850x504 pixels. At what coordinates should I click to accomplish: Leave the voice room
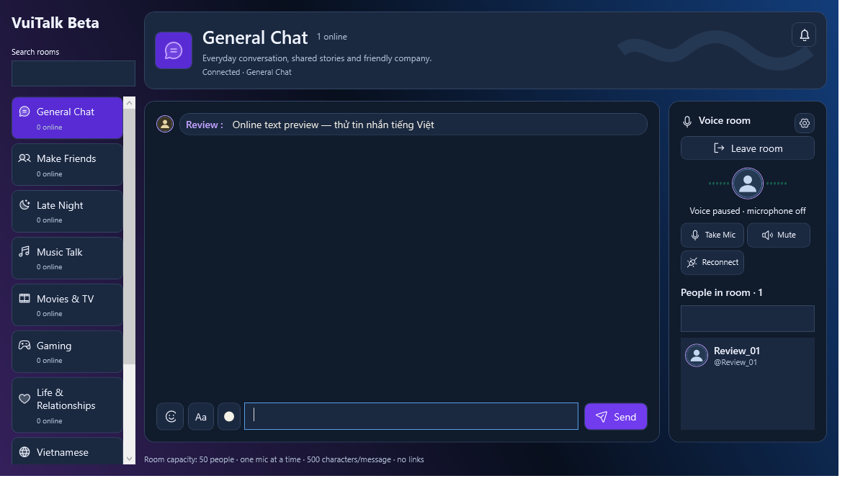tap(748, 148)
